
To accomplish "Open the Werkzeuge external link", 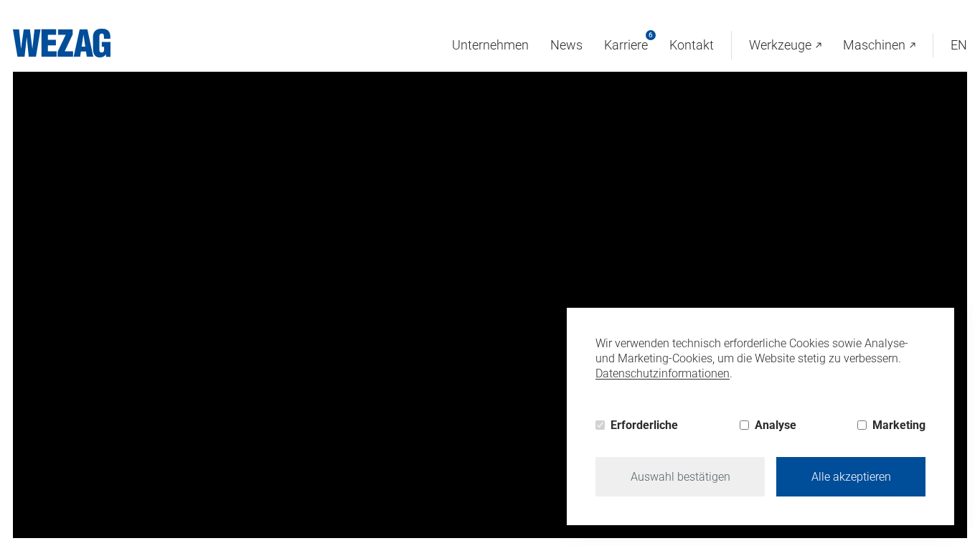I will point(780,45).
